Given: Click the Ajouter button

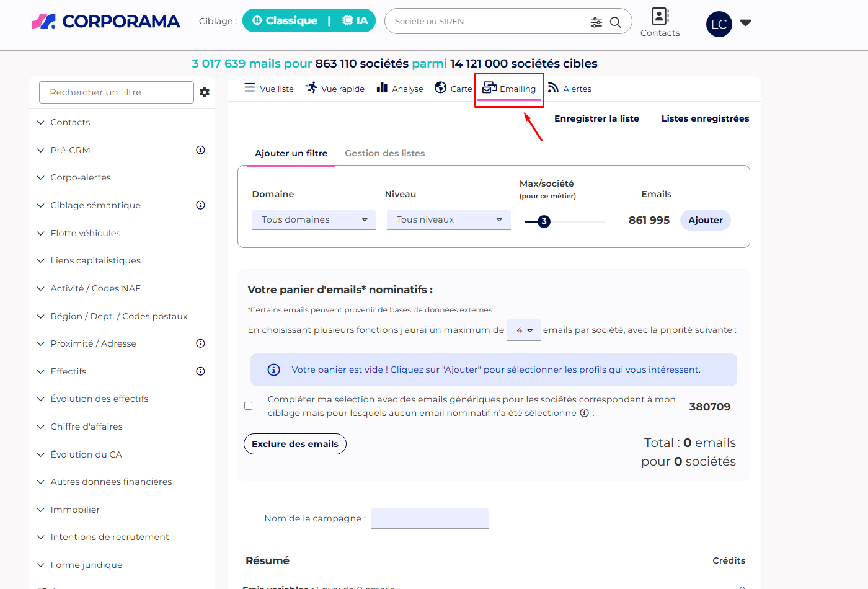Looking at the screenshot, I should coord(705,220).
